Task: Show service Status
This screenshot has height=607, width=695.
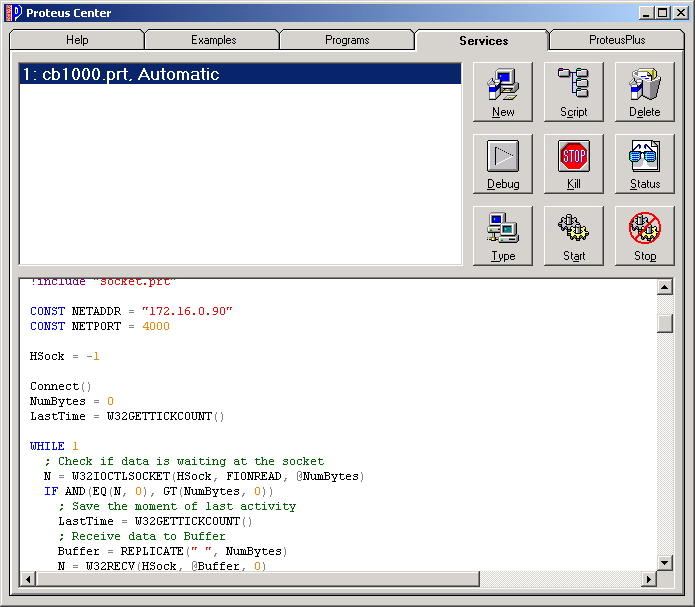Action: pos(644,164)
